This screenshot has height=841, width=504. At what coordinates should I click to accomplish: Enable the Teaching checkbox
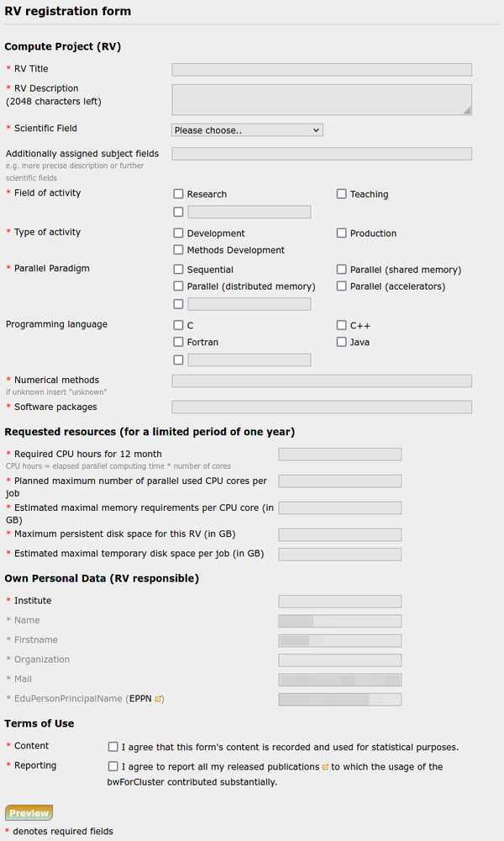(x=341, y=193)
